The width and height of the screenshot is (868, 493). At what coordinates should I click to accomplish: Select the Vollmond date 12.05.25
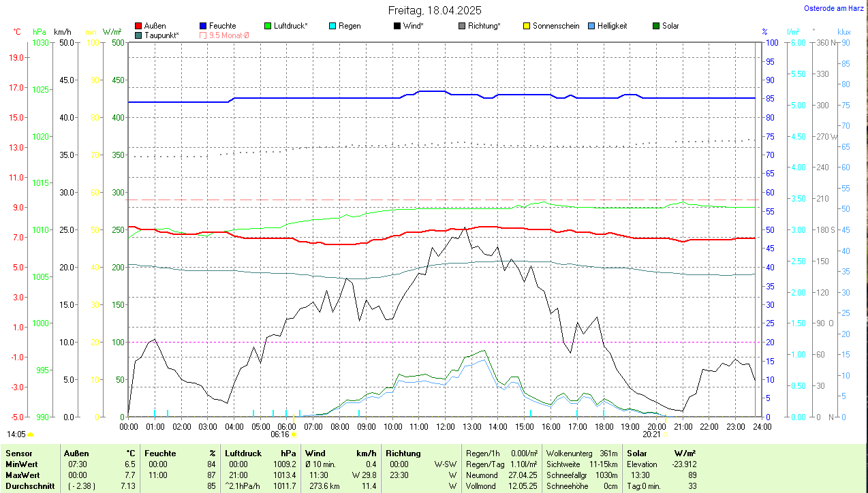(521, 486)
